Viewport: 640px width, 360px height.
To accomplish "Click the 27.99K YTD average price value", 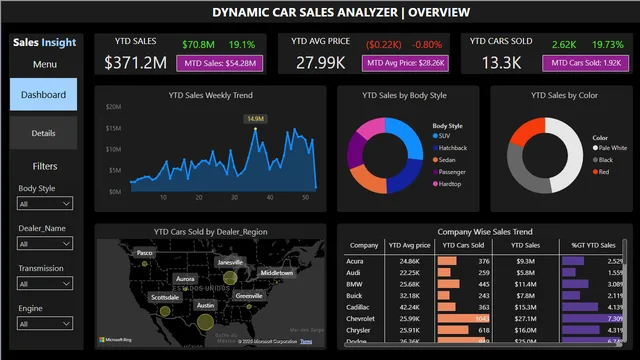I will click(321, 63).
